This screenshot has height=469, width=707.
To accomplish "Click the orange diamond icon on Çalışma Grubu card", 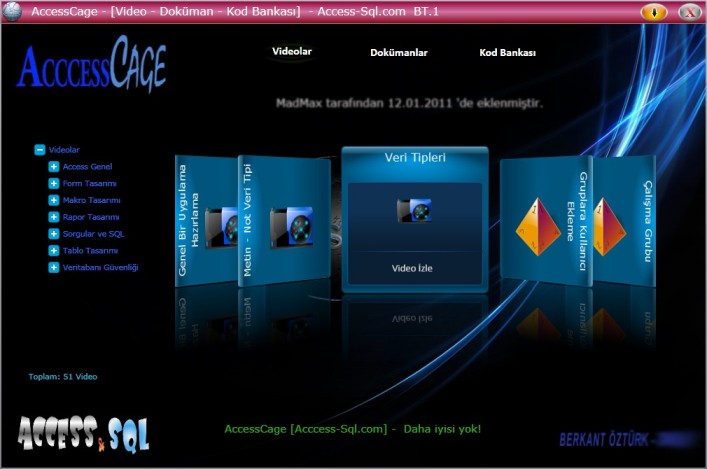I will click(609, 225).
